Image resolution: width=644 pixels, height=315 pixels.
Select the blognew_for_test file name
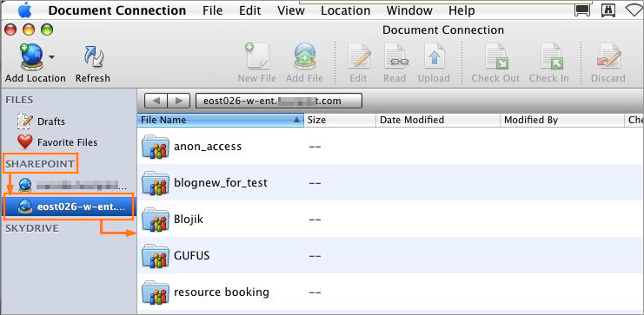pyautogui.click(x=221, y=182)
